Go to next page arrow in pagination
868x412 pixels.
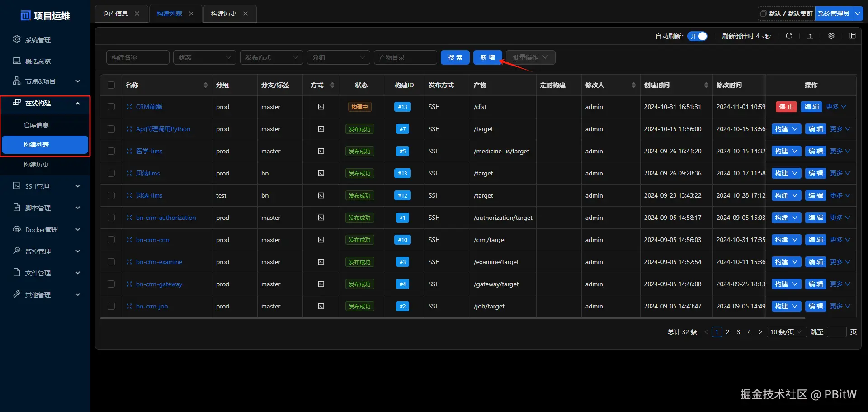(760, 332)
